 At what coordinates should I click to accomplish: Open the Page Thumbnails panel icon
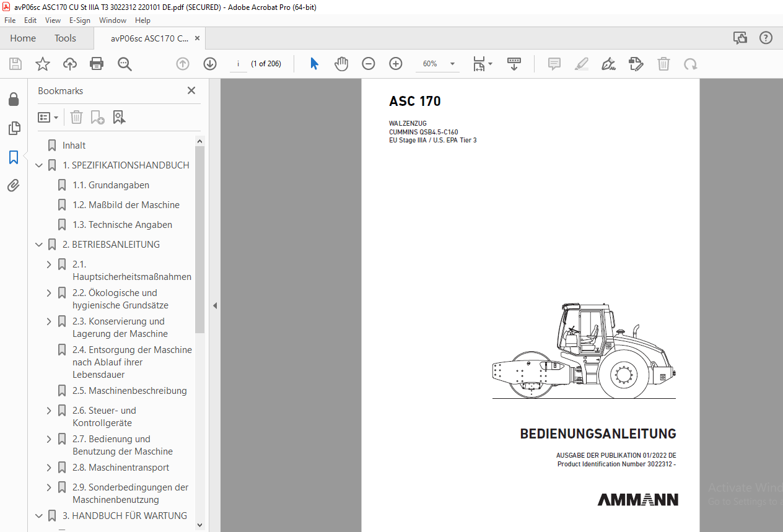click(14, 128)
